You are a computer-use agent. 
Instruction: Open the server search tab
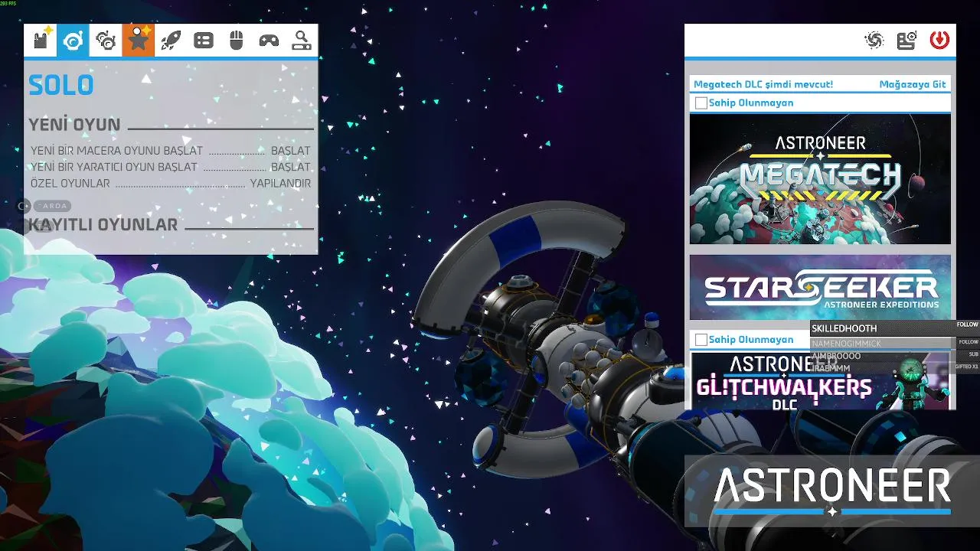click(302, 41)
